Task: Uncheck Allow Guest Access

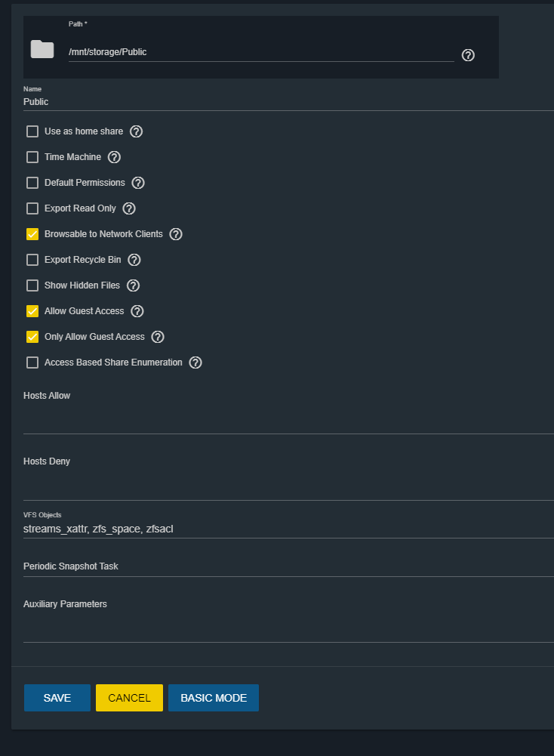Action: [32, 311]
